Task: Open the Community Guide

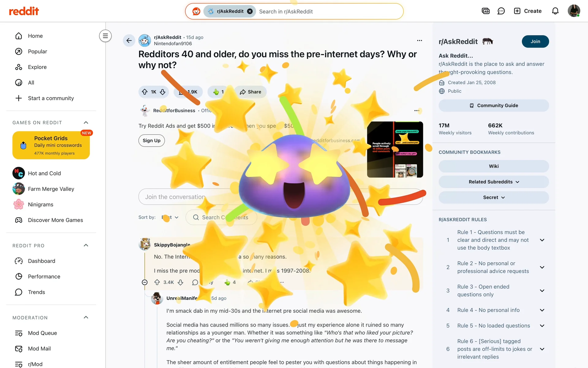Action: [494, 105]
